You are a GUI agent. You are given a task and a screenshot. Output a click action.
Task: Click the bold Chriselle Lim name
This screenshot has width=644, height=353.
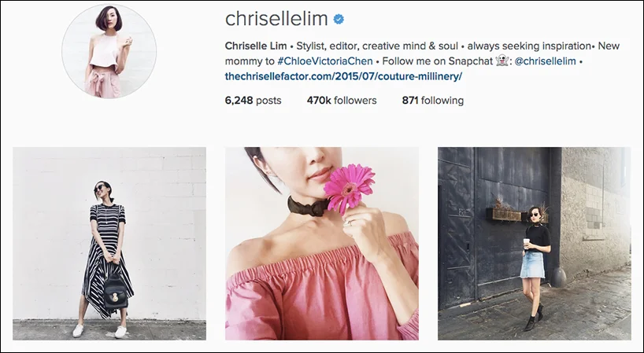[x=256, y=46]
